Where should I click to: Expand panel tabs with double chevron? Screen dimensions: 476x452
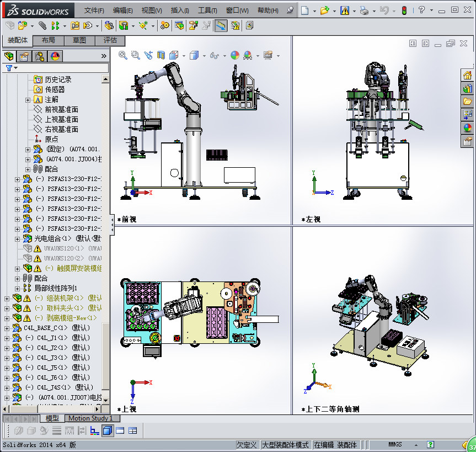[x=104, y=56]
